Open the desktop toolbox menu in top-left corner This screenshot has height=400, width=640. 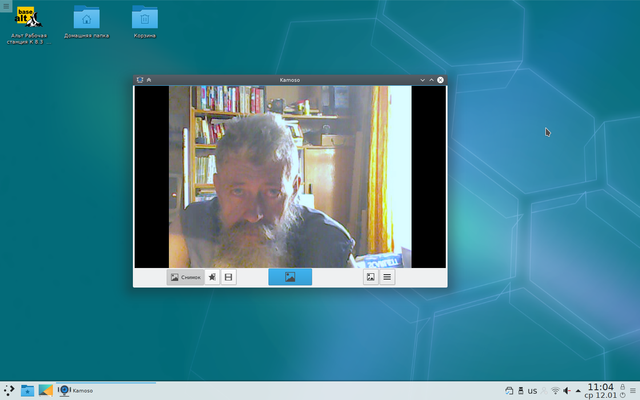(x=6, y=6)
